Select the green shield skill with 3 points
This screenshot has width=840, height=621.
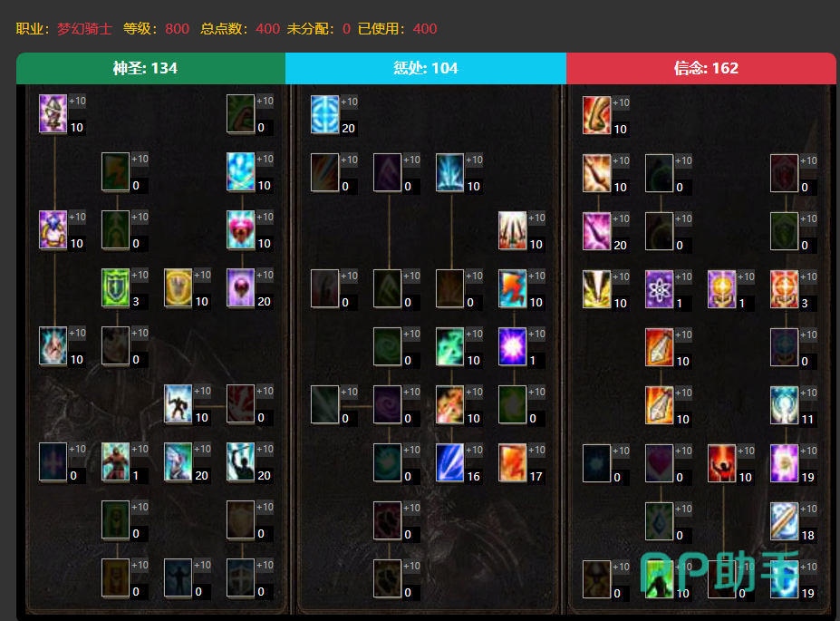(116, 287)
